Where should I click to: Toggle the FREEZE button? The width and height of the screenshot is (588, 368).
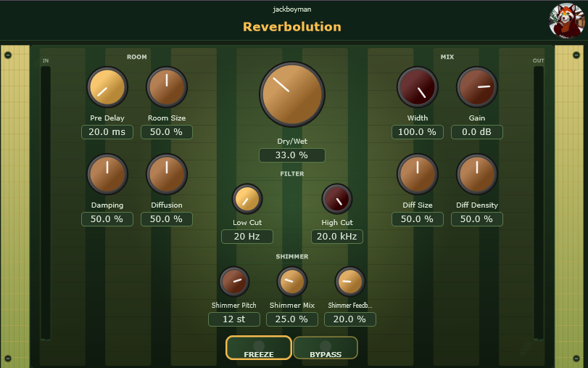click(259, 348)
